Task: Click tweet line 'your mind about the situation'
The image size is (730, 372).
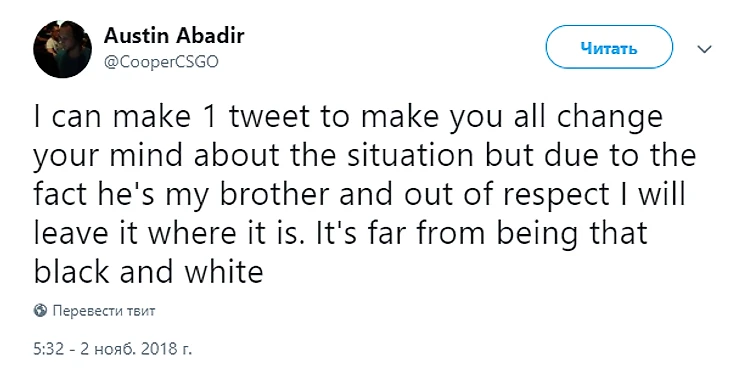Action: click(x=365, y=156)
